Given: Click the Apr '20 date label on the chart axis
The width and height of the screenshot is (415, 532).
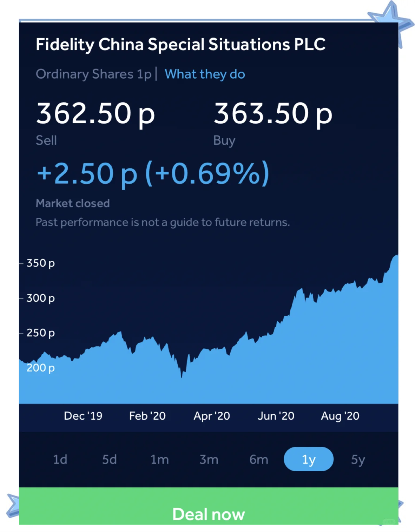Looking at the screenshot, I should point(212,416).
